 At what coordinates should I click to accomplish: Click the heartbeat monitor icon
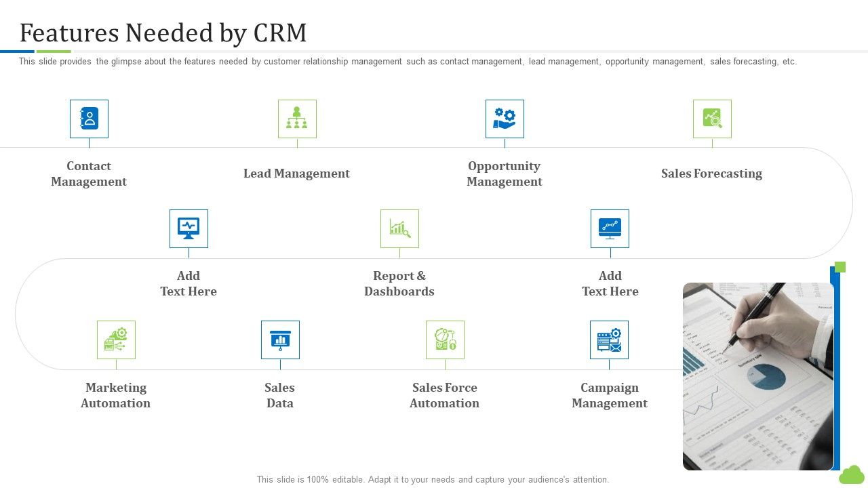click(189, 228)
